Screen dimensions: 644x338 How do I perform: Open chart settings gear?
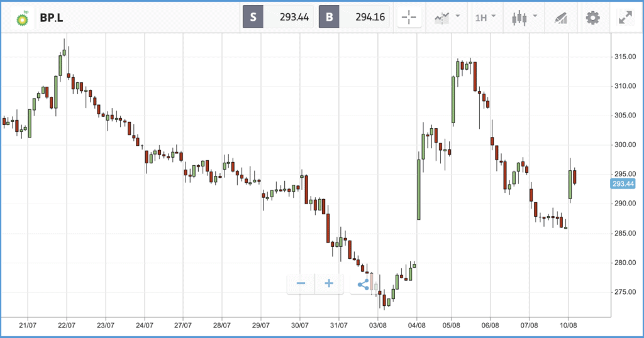tap(592, 18)
